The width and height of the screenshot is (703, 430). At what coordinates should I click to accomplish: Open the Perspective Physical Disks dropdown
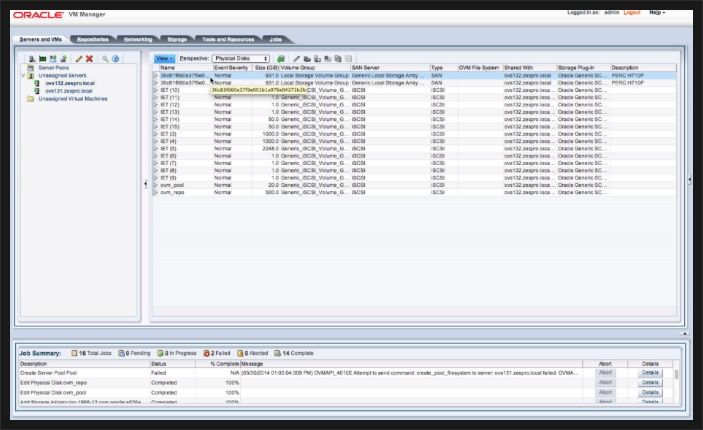241,58
